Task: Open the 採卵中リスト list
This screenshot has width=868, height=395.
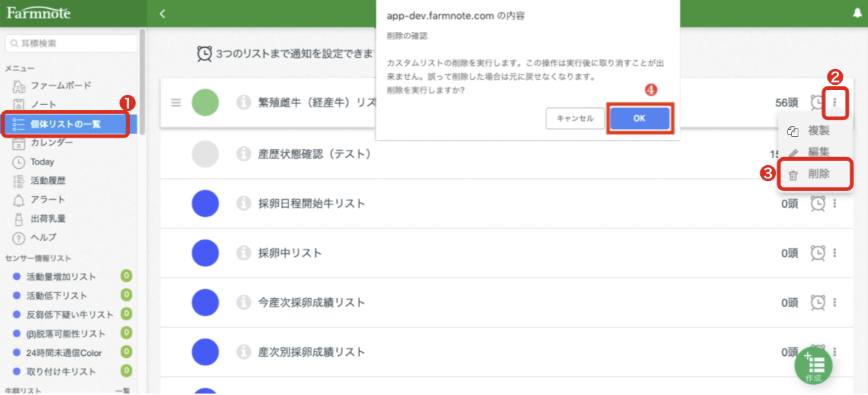Action: click(290, 253)
